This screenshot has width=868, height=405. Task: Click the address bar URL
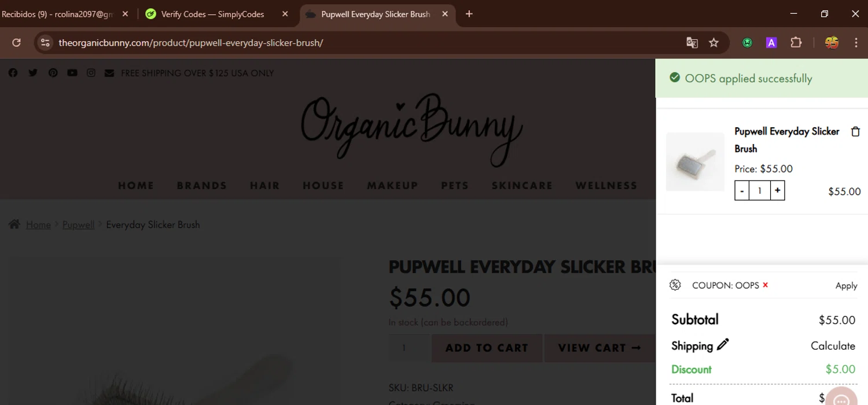pyautogui.click(x=191, y=43)
